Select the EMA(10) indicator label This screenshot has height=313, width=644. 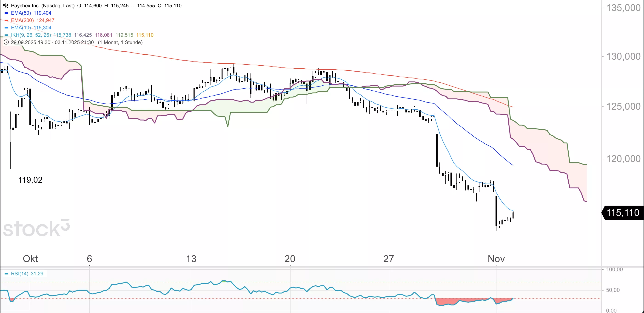(x=21, y=28)
